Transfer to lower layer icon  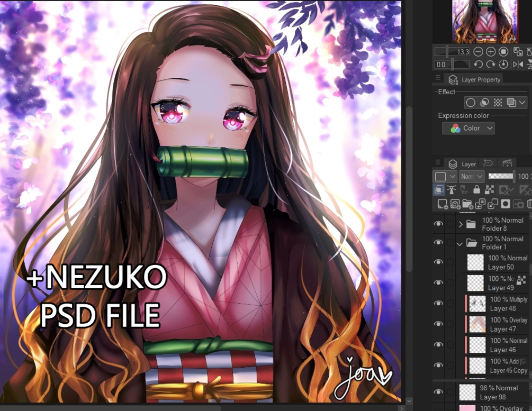tap(480, 204)
